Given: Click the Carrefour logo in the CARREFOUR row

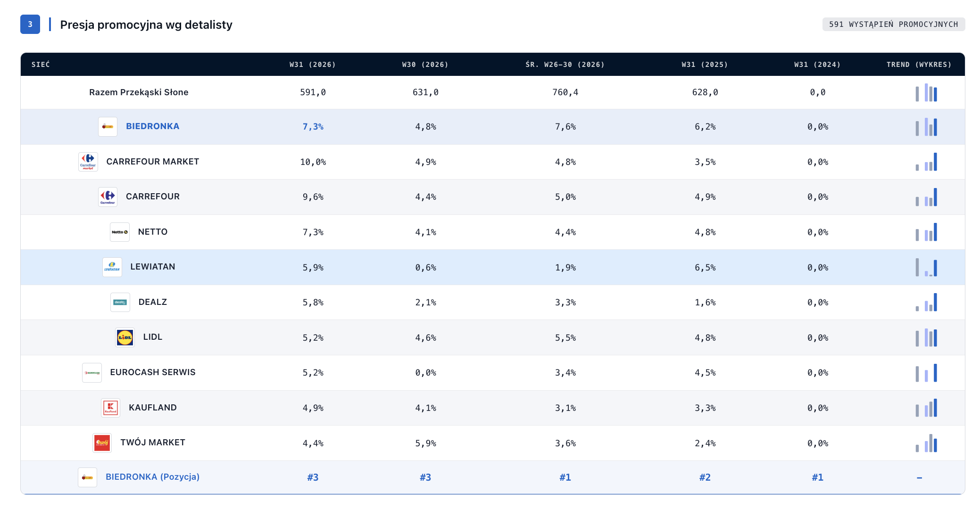Looking at the screenshot, I should pyautogui.click(x=108, y=197).
